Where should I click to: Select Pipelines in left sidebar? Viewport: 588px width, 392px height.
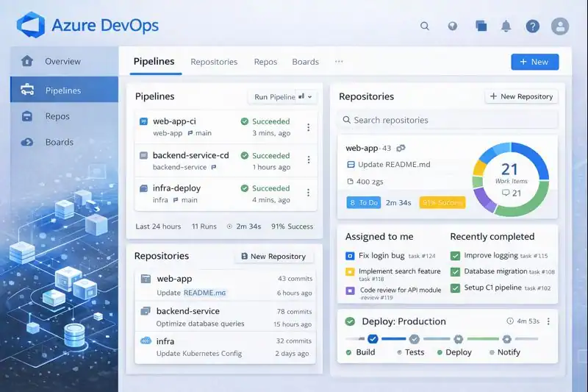(x=64, y=90)
